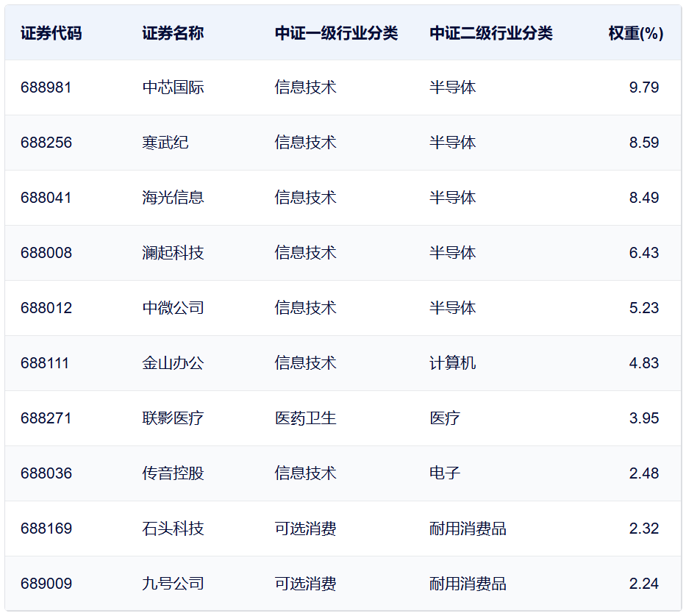Click weight value 8.49
686x616 pixels.
click(x=644, y=198)
